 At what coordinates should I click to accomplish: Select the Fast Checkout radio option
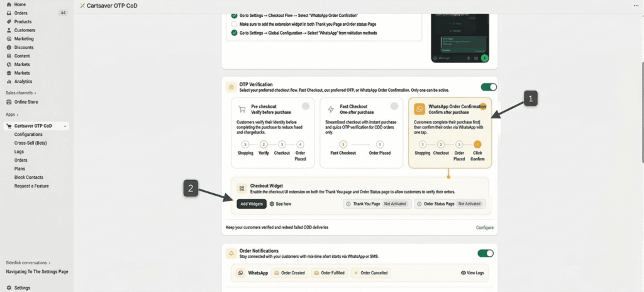tap(394, 106)
